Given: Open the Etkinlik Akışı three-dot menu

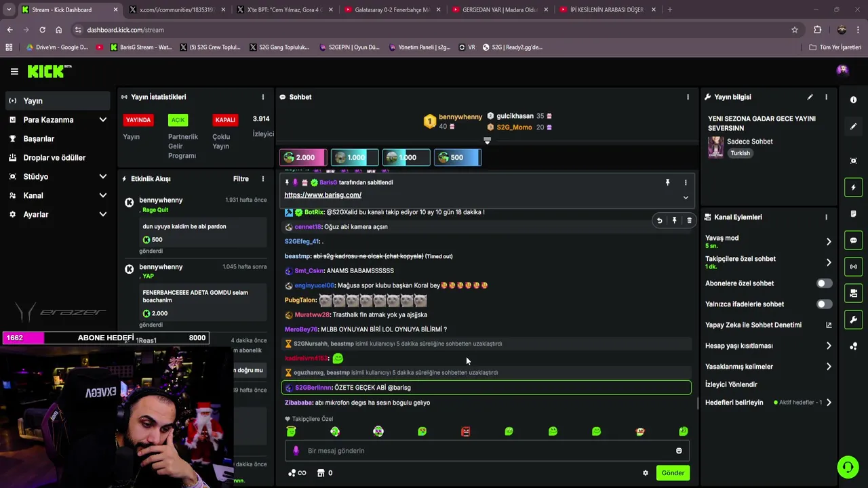Looking at the screenshot, I should [x=263, y=179].
